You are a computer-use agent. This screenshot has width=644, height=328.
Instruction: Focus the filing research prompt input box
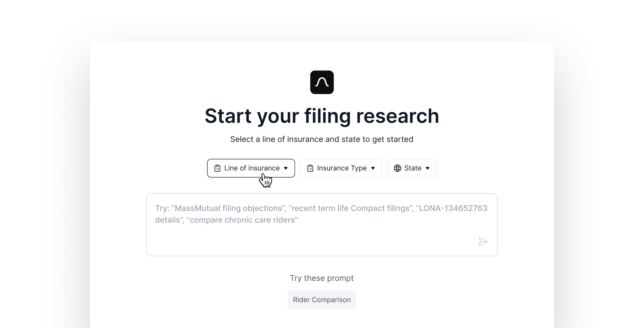click(322, 237)
